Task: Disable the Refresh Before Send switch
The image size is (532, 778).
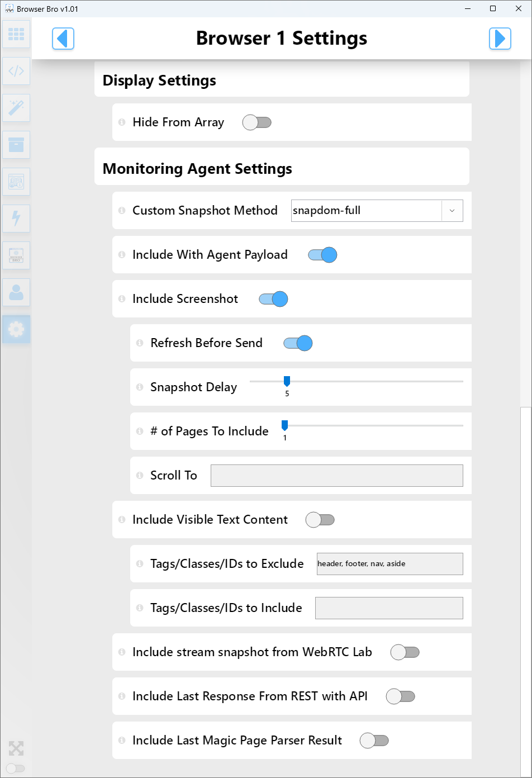Action: (298, 343)
